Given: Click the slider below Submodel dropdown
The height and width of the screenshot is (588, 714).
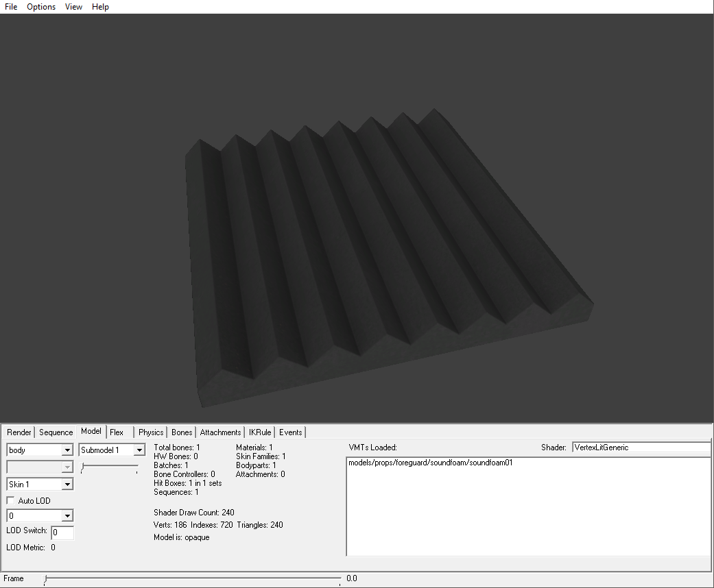Looking at the screenshot, I should point(109,467).
